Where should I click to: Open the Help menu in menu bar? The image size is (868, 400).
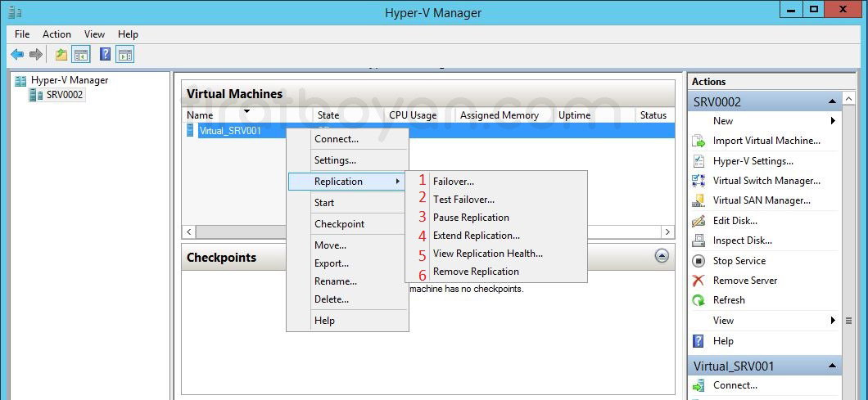pyautogui.click(x=128, y=34)
